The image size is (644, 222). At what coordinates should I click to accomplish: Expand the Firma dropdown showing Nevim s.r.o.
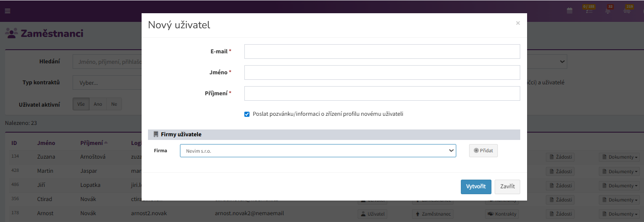(x=318, y=150)
